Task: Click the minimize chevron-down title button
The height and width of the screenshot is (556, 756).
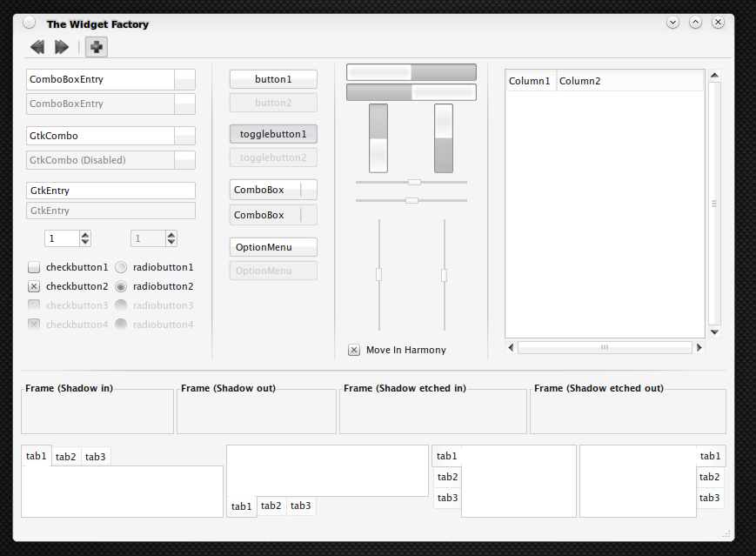Action: click(x=672, y=22)
